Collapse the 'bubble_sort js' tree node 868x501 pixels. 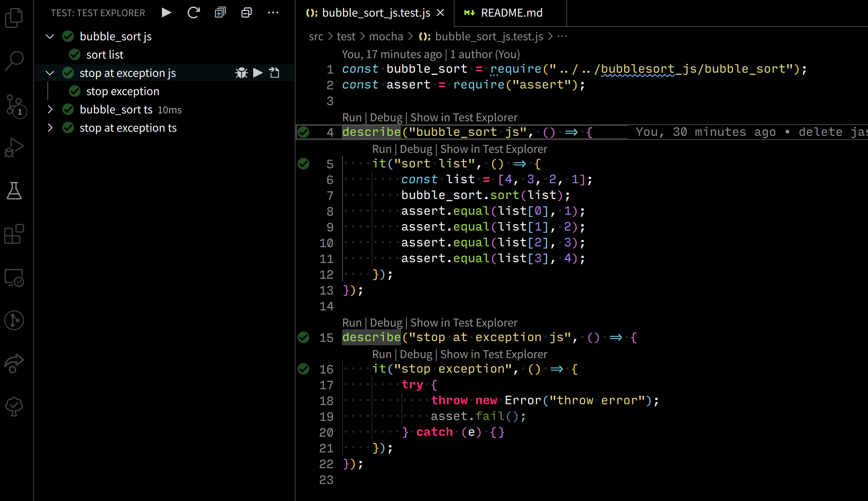pos(50,37)
